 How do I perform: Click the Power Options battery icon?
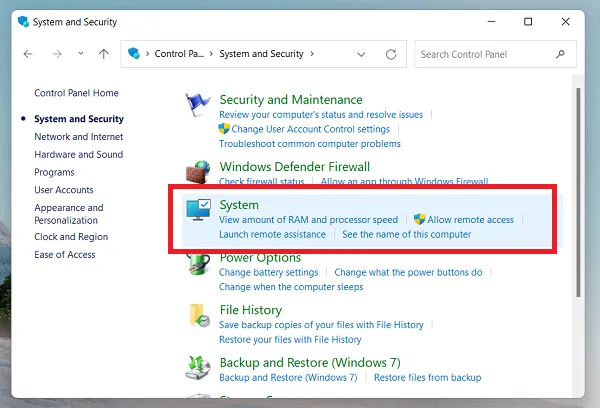coord(200,264)
